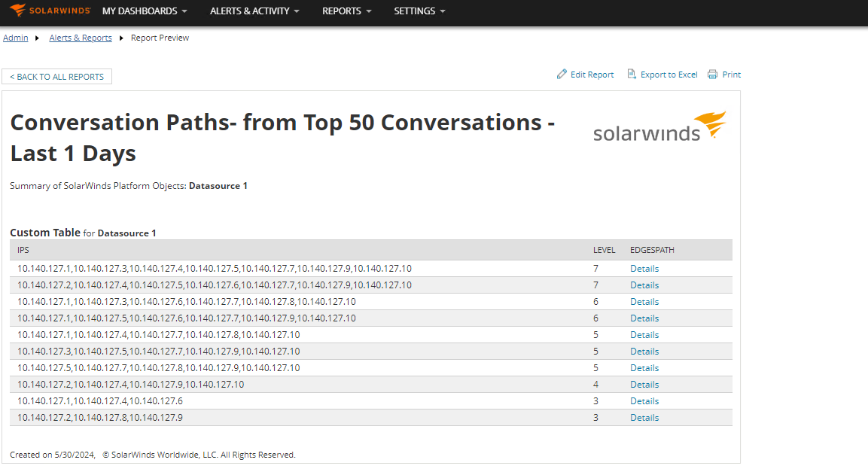Go to Alerts & Reports breadcrumb
868x475 pixels.
[81, 38]
